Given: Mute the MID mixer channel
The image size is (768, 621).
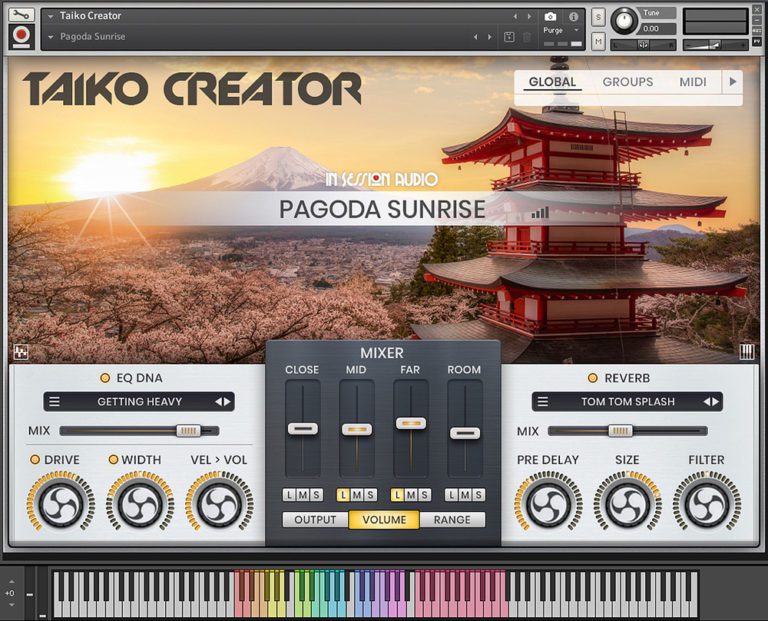Looking at the screenshot, I should pos(357,495).
